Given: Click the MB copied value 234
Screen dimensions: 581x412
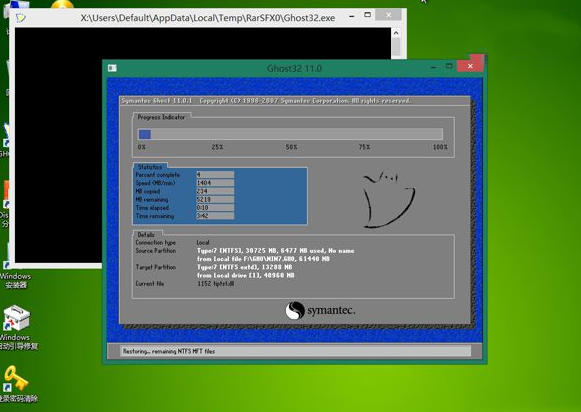Looking at the screenshot, I should tap(215, 191).
